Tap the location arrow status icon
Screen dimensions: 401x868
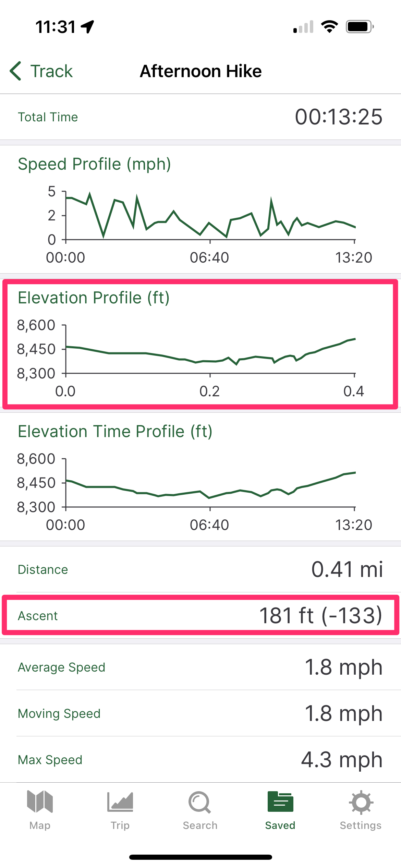(x=87, y=27)
